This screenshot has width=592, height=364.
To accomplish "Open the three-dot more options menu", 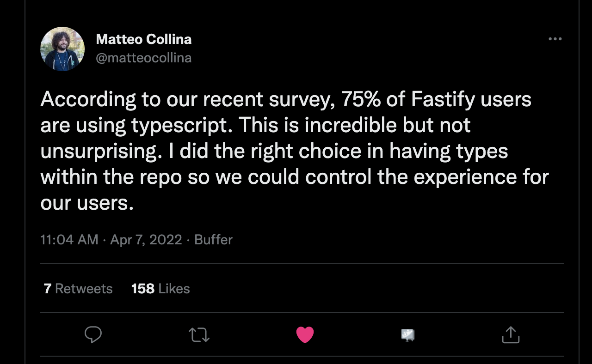I will (555, 39).
